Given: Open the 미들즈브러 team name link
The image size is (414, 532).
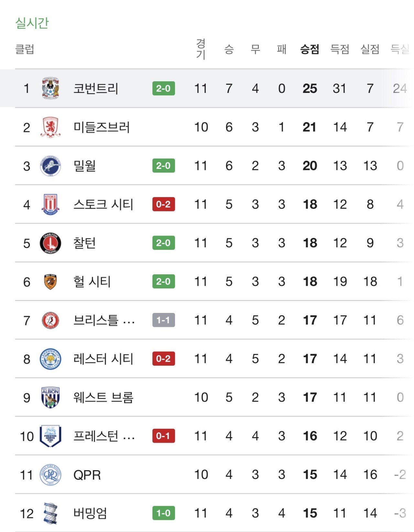Looking at the screenshot, I should click(102, 127).
